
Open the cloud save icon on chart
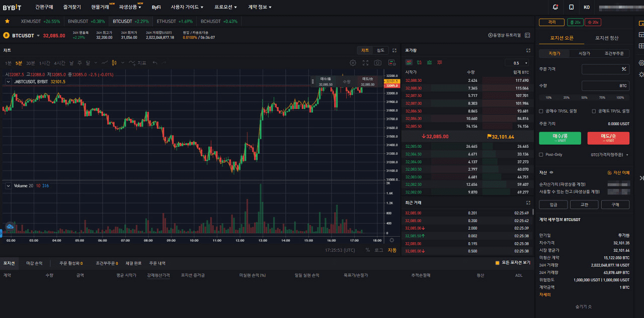pyautogui.click(x=10, y=227)
